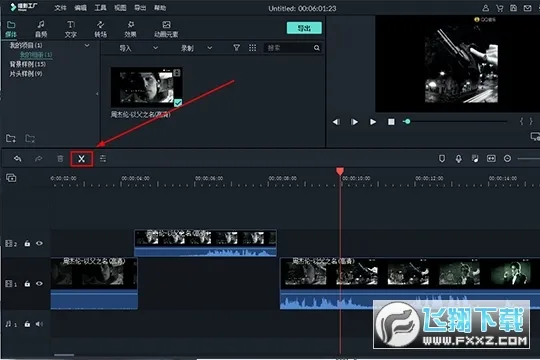
Task: Collapse the 我的项目 tree chevron
Action: 87,45
